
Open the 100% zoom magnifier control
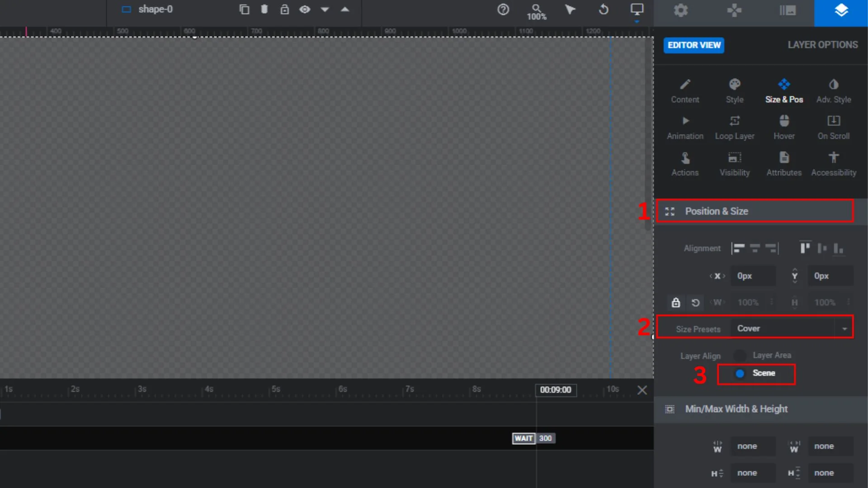pos(537,12)
